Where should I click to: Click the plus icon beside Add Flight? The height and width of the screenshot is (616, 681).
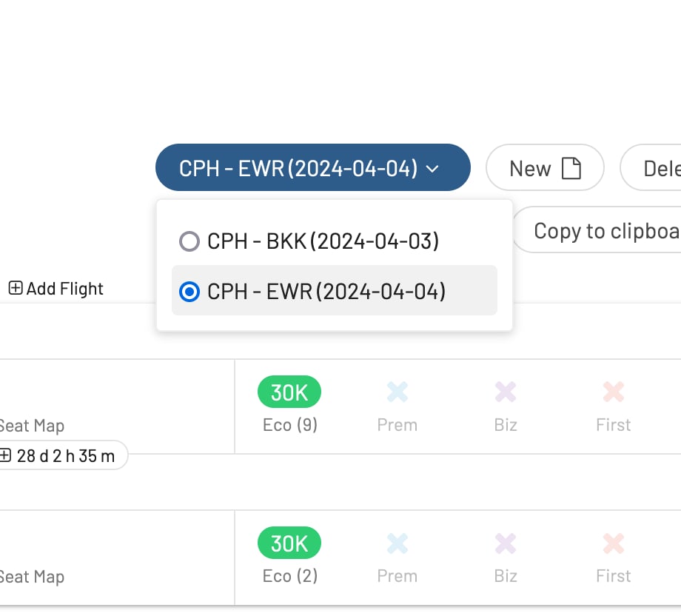coord(16,289)
